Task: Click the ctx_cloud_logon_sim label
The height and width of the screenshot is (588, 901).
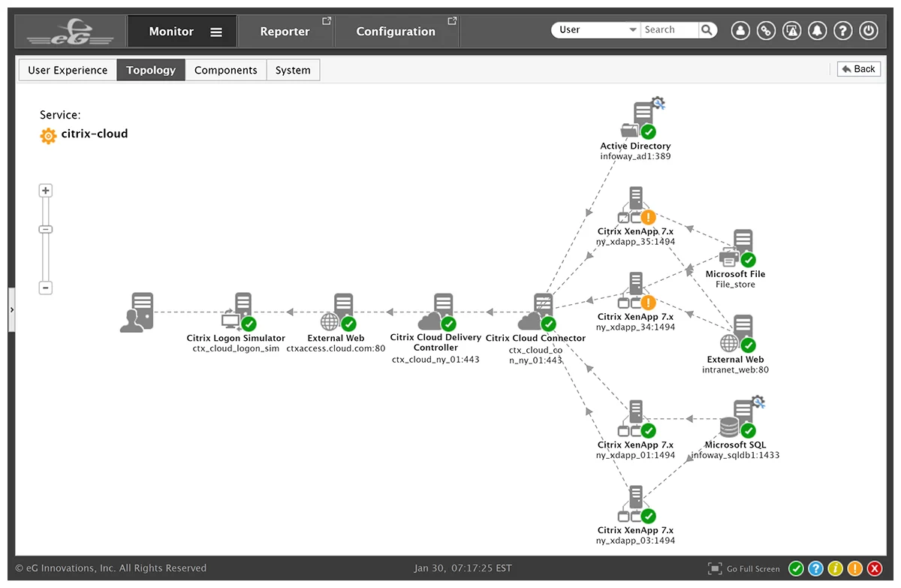Action: (x=236, y=348)
